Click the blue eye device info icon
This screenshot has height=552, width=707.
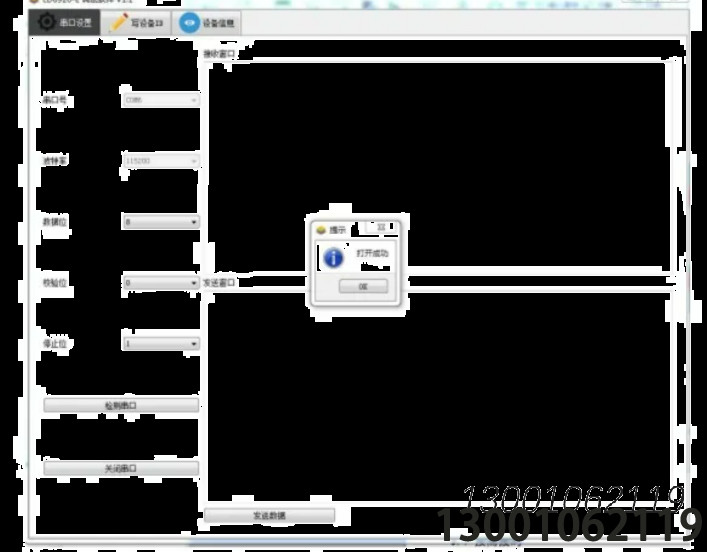[189, 23]
